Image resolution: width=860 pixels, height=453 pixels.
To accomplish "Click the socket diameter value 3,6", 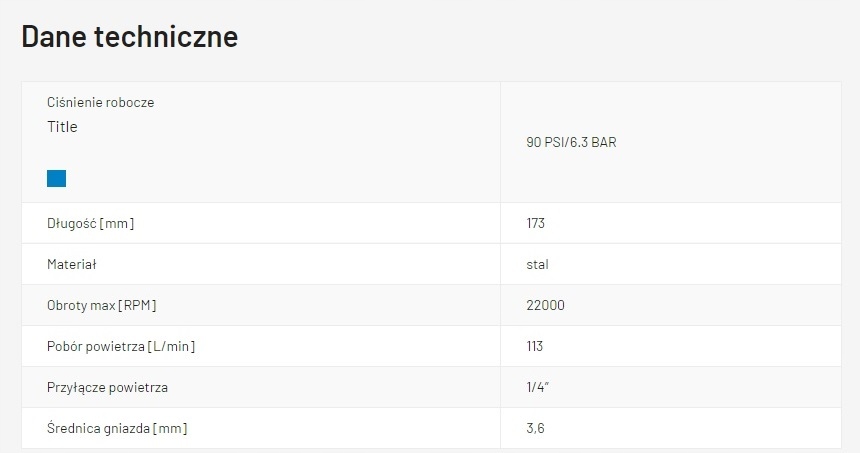I will pos(535,428).
